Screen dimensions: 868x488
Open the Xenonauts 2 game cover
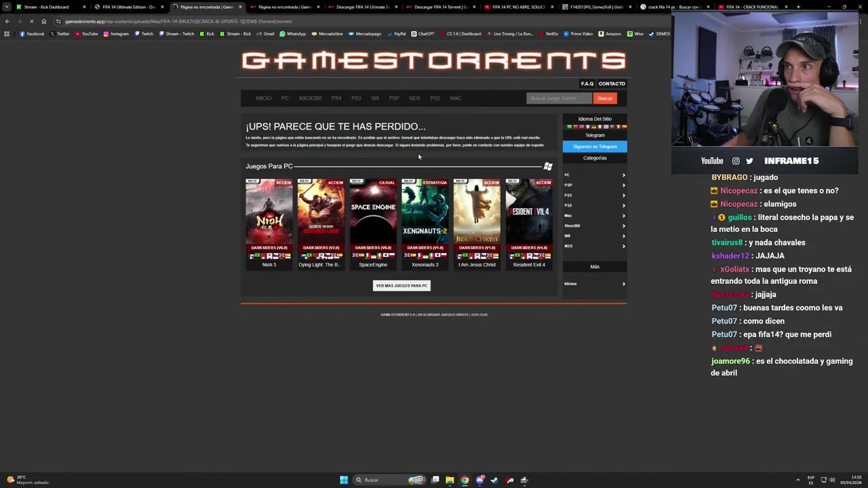425,211
